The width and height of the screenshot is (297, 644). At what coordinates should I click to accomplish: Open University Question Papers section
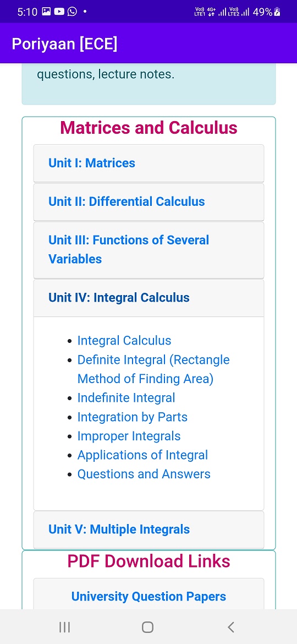(x=148, y=596)
